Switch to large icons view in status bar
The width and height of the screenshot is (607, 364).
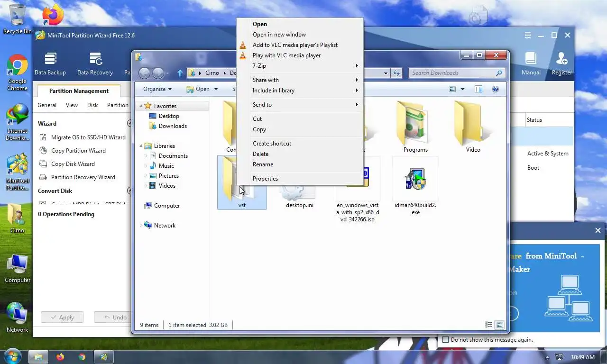pos(499,325)
